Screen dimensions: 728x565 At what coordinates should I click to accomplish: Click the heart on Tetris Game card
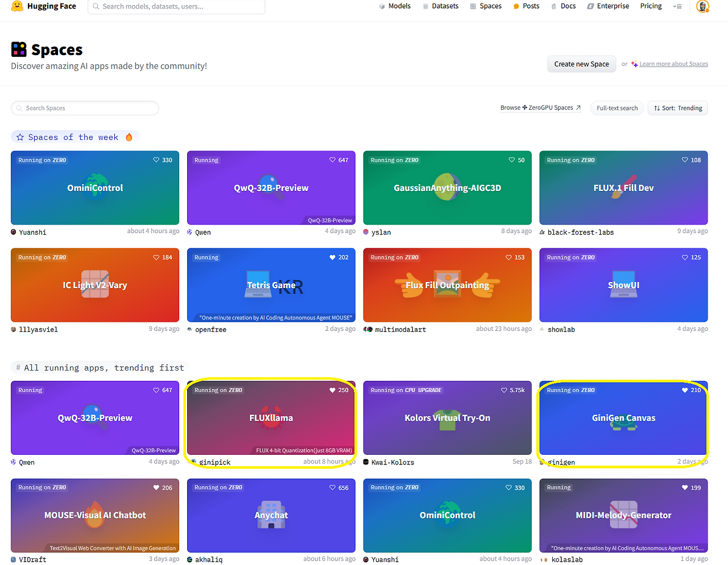[x=332, y=257]
